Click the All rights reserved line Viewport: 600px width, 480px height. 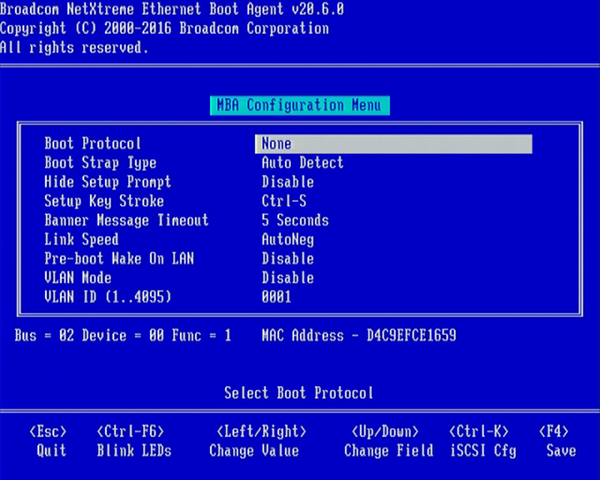tap(74, 48)
